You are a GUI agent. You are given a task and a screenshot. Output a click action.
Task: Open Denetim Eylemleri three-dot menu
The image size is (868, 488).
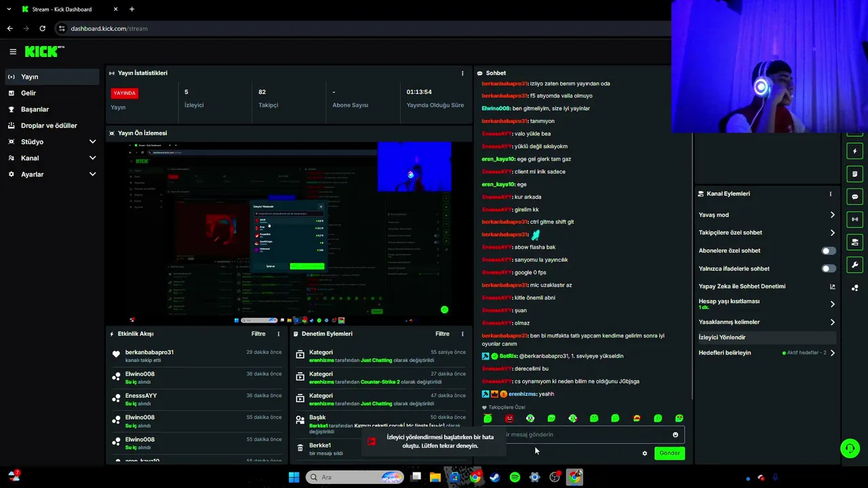(462, 334)
